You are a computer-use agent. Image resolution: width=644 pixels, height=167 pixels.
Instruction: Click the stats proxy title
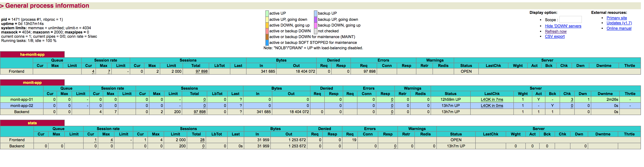32,123
